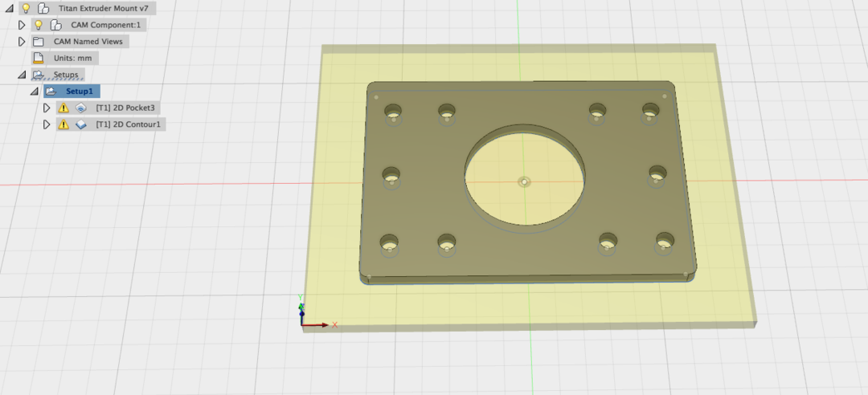Click the warning icon on 2D Pocket3

coord(63,108)
